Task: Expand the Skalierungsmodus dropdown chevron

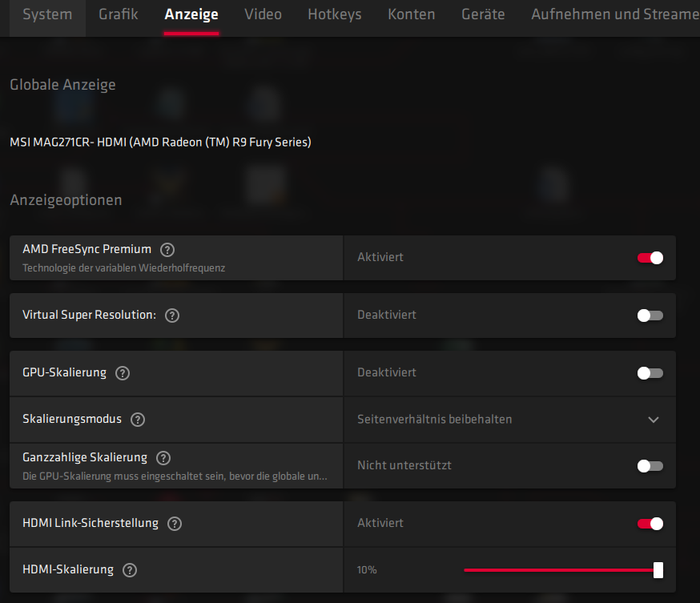Action: [653, 420]
